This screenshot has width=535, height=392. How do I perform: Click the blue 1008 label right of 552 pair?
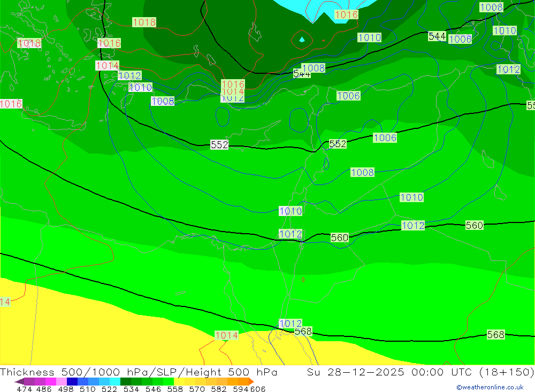point(362,172)
